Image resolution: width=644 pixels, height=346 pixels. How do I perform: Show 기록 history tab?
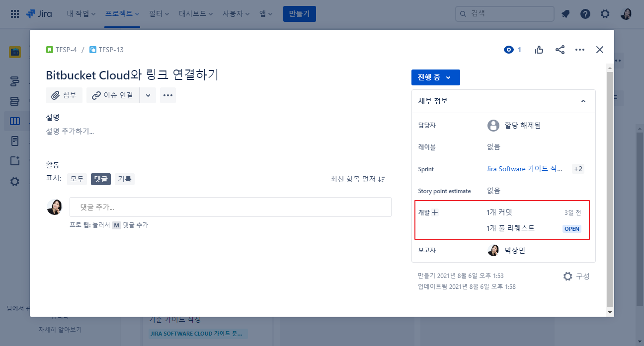point(125,179)
